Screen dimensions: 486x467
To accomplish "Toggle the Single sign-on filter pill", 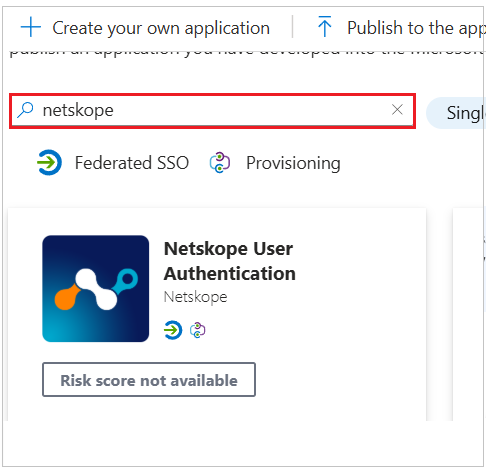I will point(456,113).
